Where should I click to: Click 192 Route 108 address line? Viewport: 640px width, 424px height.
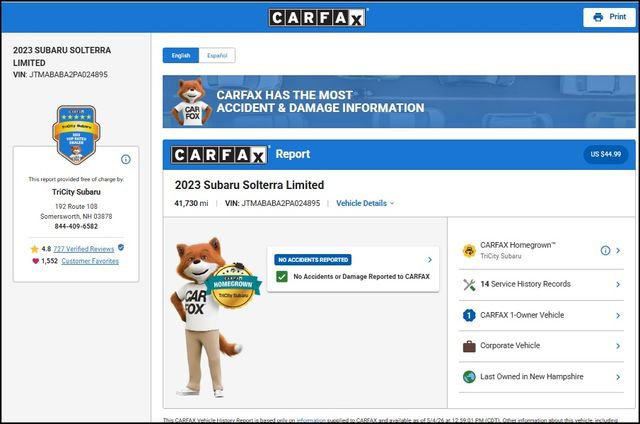[x=76, y=206]
